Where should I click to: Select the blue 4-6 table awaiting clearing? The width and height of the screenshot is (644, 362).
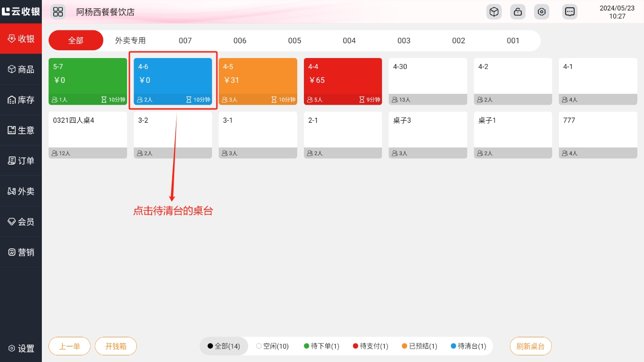coord(173,81)
